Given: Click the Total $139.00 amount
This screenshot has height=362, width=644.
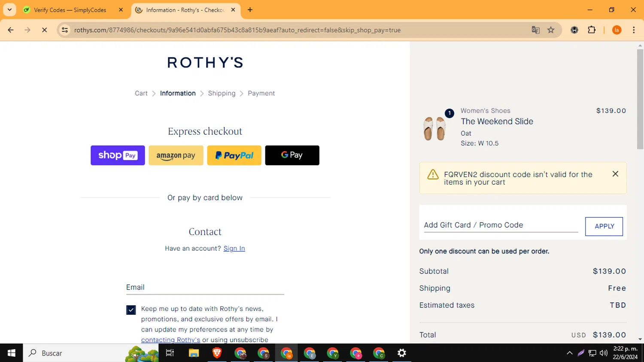Looking at the screenshot, I should (609, 335).
